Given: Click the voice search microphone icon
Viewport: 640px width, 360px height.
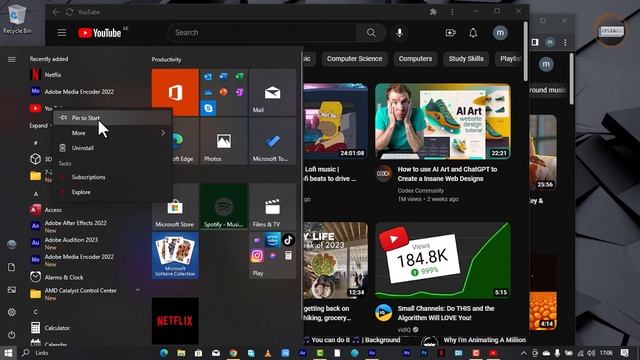Looking at the screenshot, I should (x=400, y=33).
